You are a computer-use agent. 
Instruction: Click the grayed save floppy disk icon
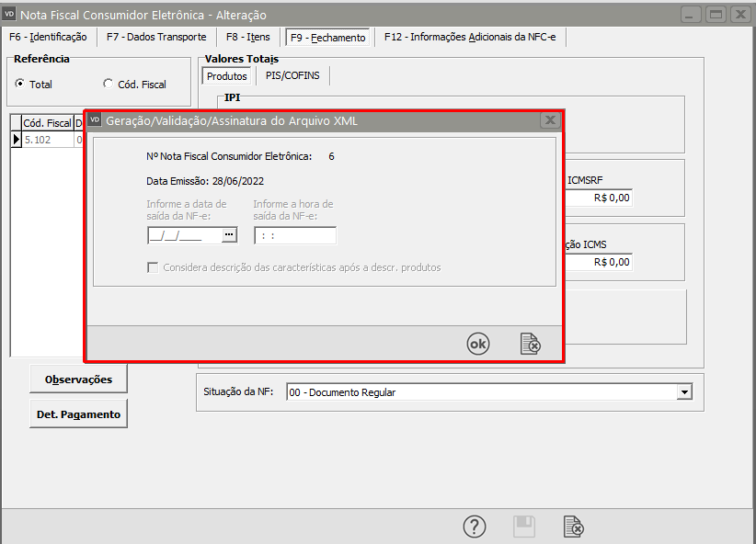point(523,527)
